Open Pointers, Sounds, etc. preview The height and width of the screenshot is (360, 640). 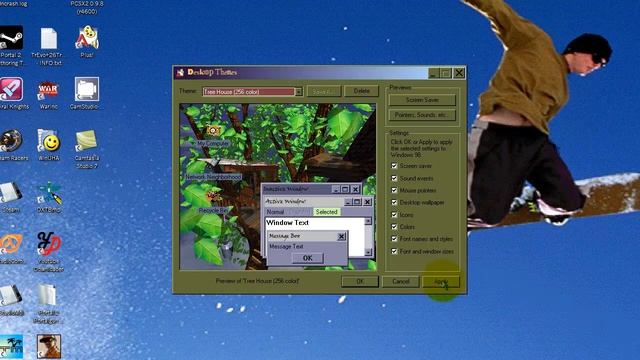(x=422, y=115)
